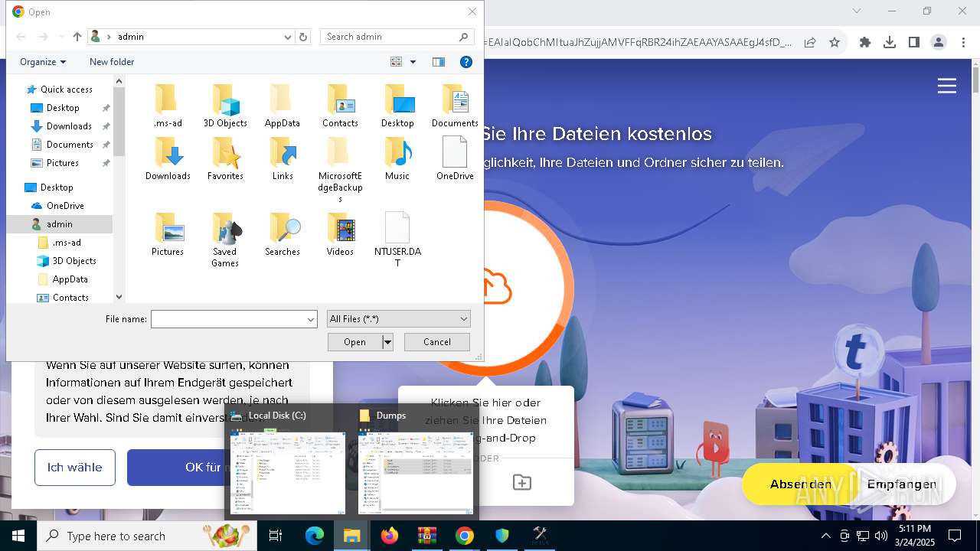
Task: Select admin in navigation tree
Action: (x=59, y=224)
